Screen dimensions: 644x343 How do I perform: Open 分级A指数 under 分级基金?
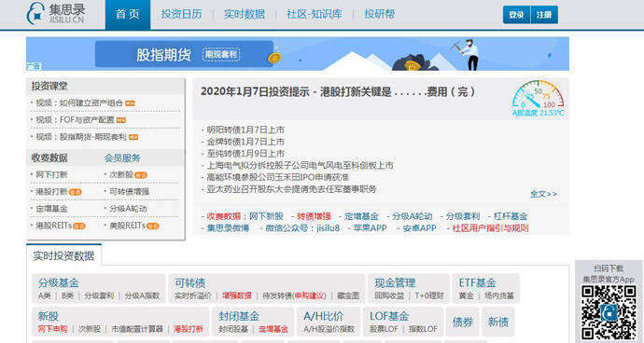[142, 295]
